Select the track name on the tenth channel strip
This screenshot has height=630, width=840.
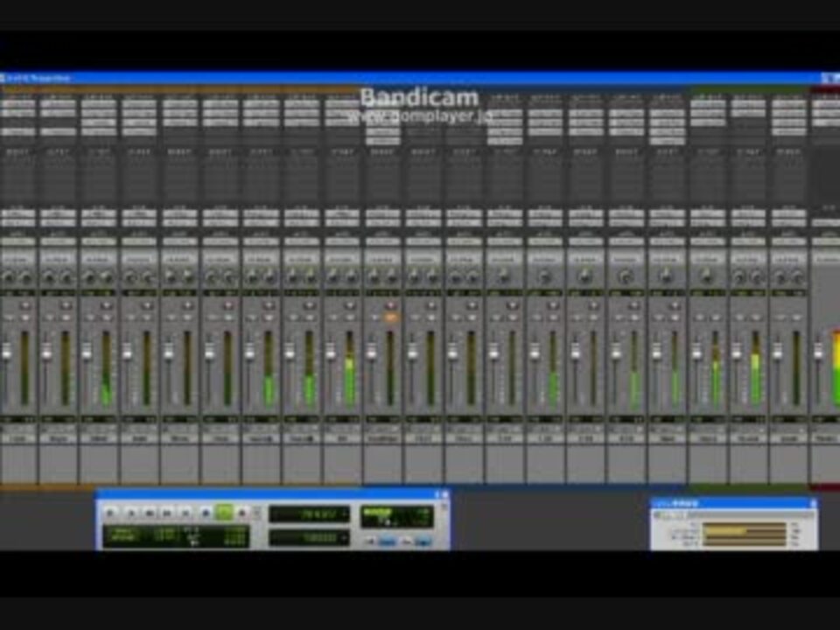coord(382,438)
